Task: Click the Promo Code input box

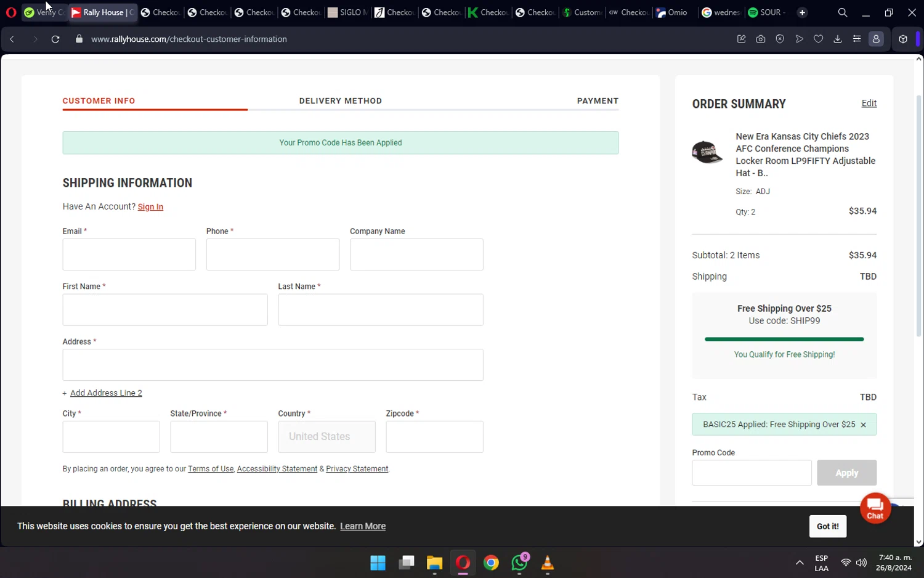Action: click(x=752, y=473)
